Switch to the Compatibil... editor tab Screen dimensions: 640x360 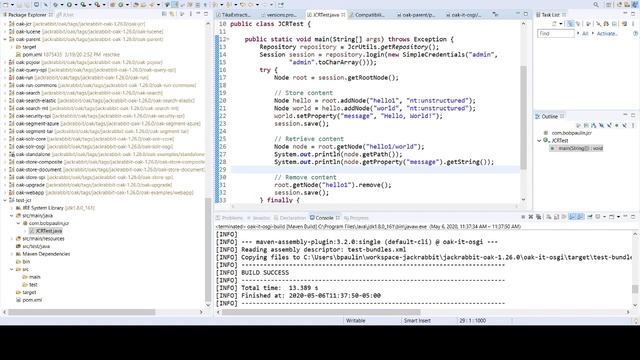366,15
